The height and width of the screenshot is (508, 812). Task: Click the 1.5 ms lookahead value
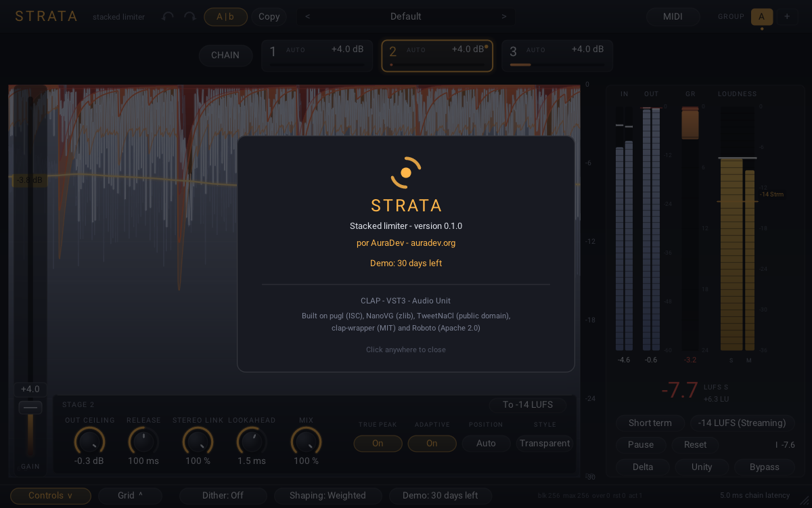[x=252, y=461]
